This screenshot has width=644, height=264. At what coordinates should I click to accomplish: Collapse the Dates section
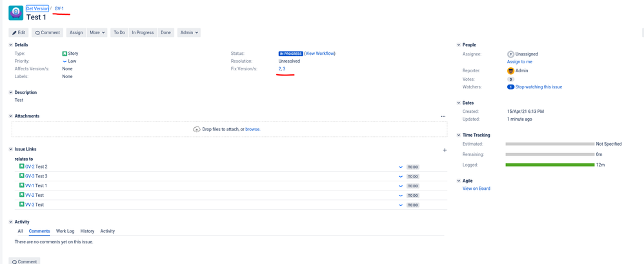(459, 103)
